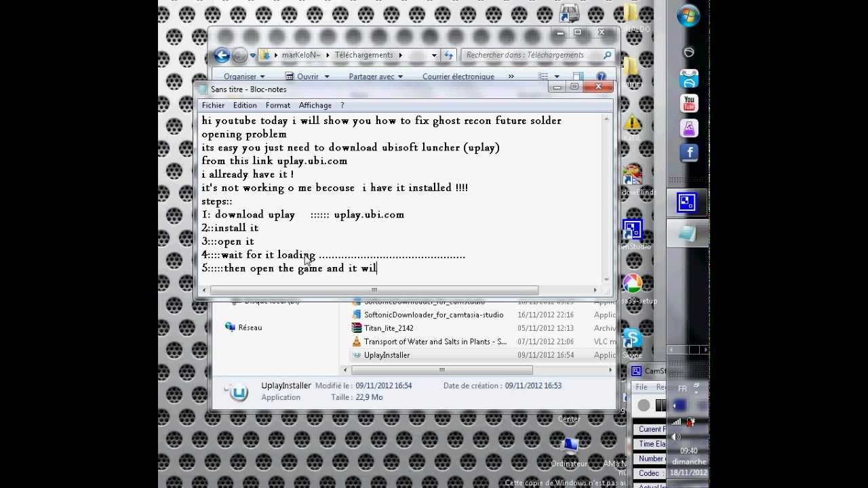Open the blue mail app icon in sidebar
This screenshot has height=488, width=868.
(x=689, y=79)
